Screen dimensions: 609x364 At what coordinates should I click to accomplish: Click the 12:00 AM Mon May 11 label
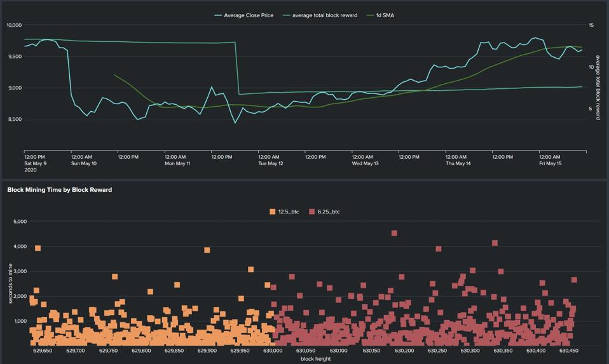(x=177, y=160)
